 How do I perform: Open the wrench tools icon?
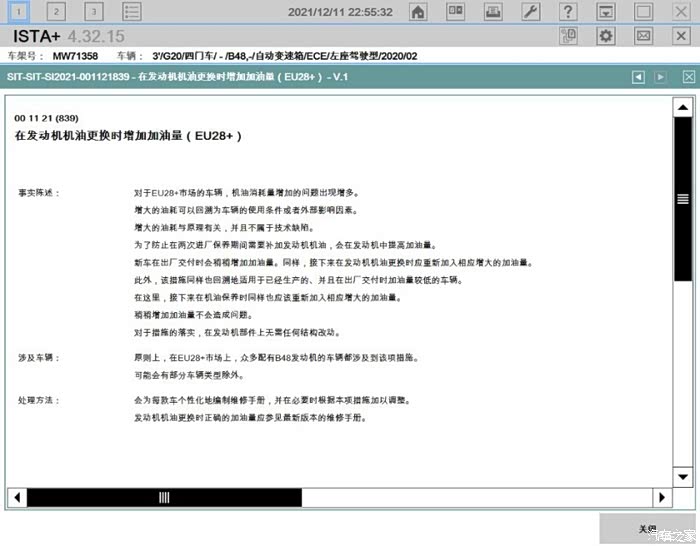531,12
